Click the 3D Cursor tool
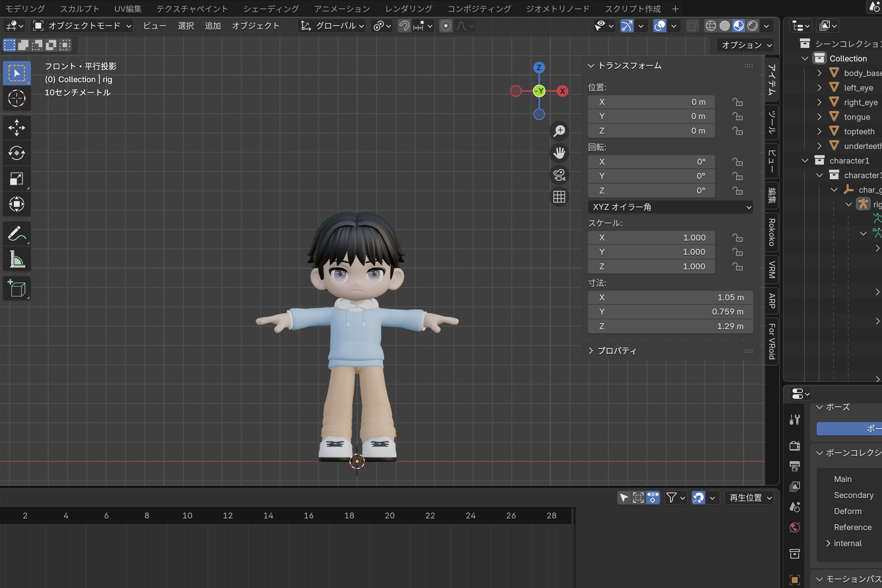 (17, 98)
